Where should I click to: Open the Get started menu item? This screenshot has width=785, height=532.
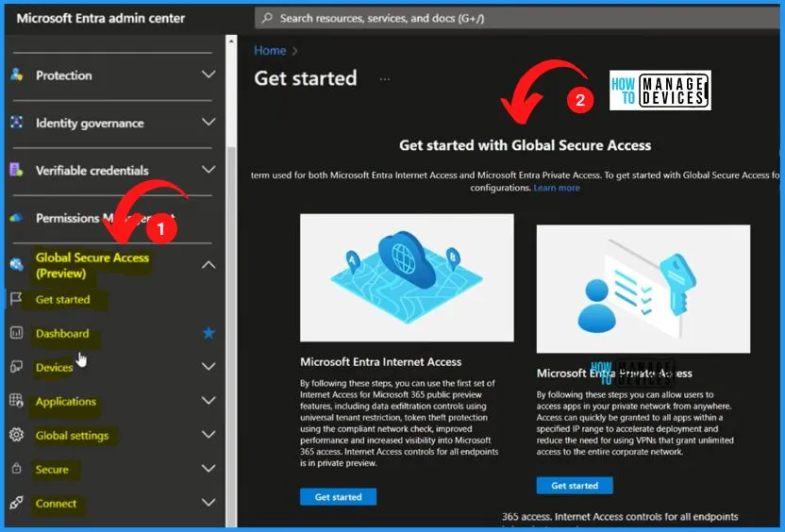click(63, 299)
